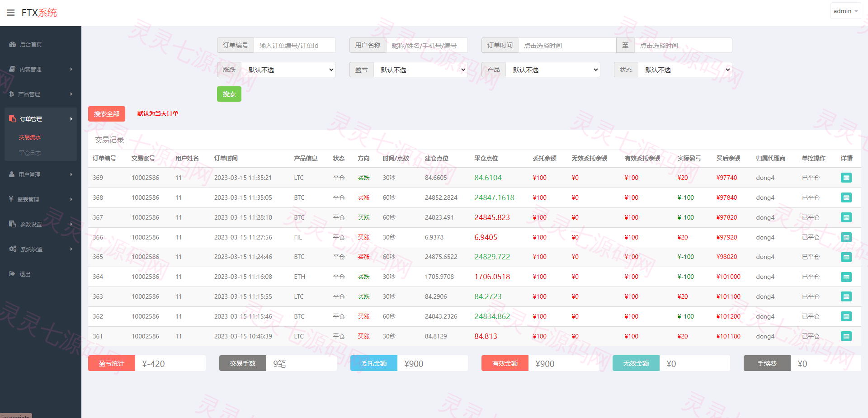Viewport: 868px width, 418px height.
Task: Open details icon for order 361
Action: pyautogui.click(x=846, y=336)
